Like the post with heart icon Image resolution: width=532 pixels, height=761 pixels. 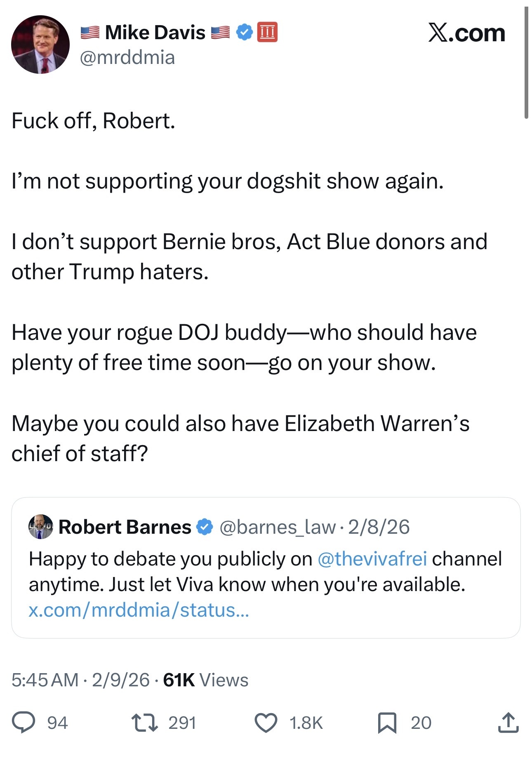[x=266, y=723]
